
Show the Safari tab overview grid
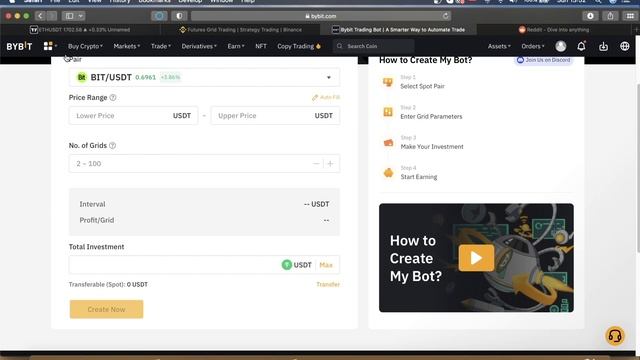tap(630, 16)
